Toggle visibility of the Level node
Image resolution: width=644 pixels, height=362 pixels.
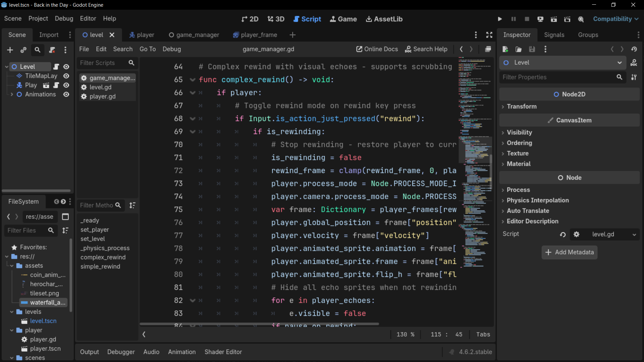click(66, 67)
